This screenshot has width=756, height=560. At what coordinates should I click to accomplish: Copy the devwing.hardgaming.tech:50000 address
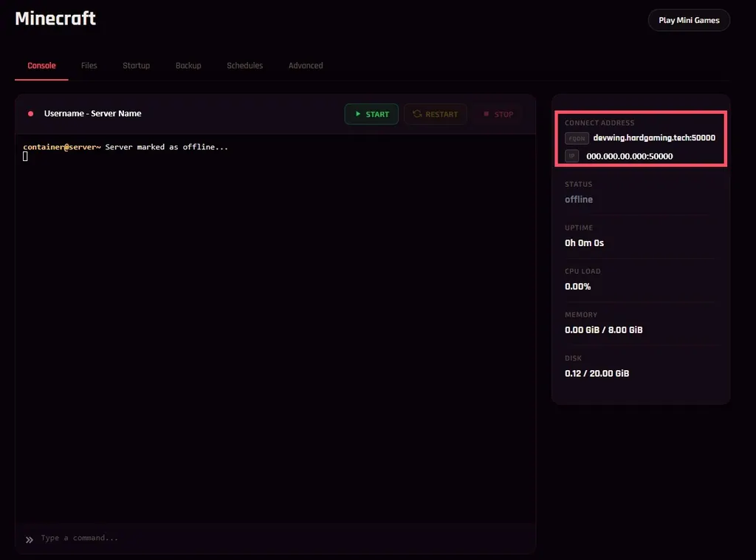(654, 138)
